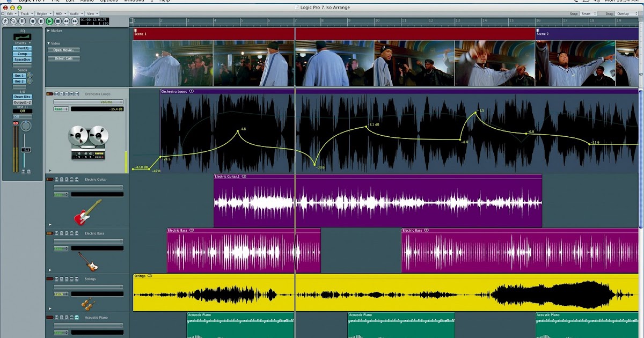
Task: Open the Snap Smart dropdown
Action: click(x=589, y=13)
